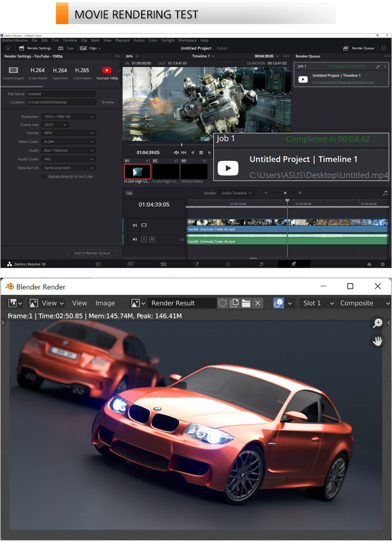
Task: Open the Video Codec dropdown
Action: click(68, 142)
